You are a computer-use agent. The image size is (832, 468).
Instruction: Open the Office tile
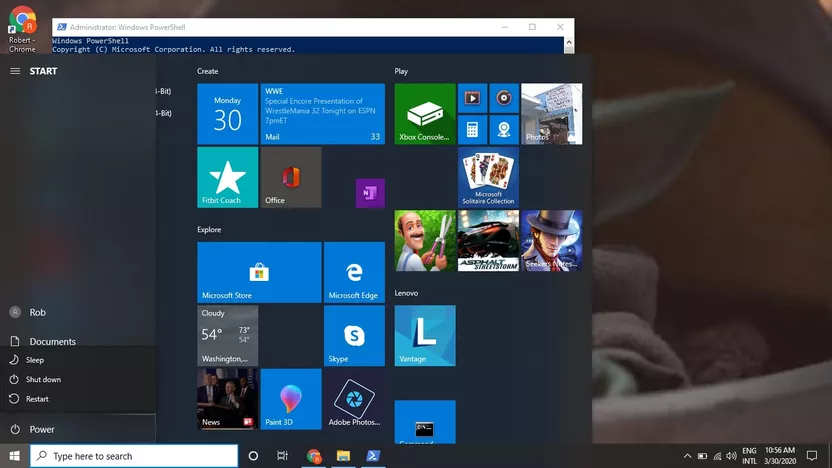[x=291, y=177]
